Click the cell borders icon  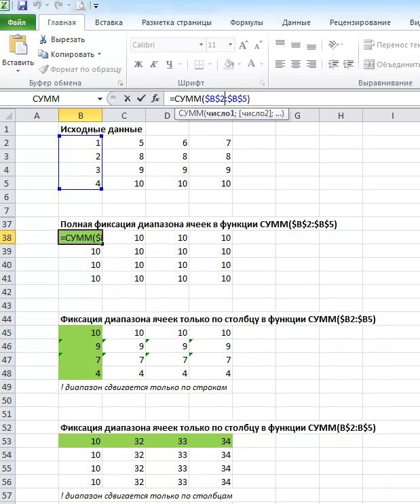[x=199, y=64]
